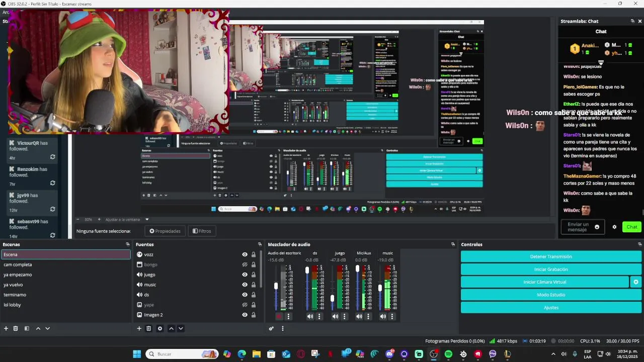Open music channel three-dot menu

coord(392,316)
